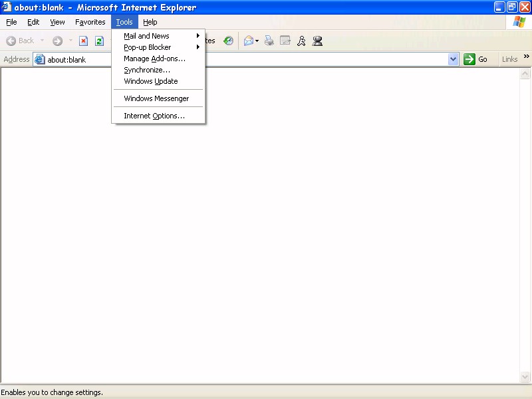Click the partially hidden Favorites toolbar button
The height and width of the screenshot is (399, 532).
pos(210,41)
